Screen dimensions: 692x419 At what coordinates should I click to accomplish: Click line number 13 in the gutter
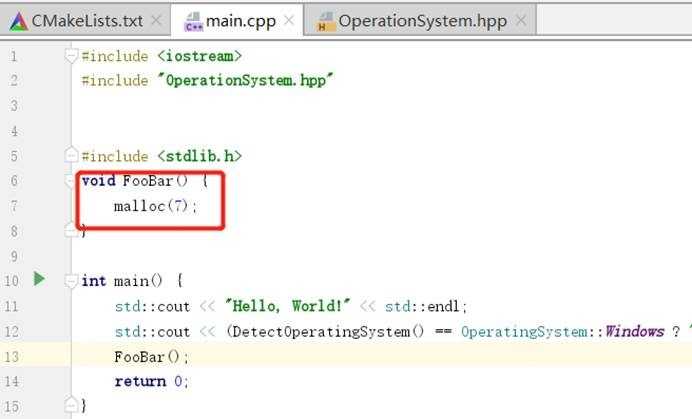click(x=11, y=356)
